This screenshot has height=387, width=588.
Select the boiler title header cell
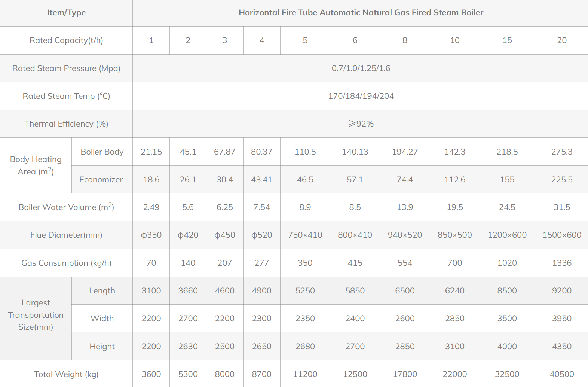pos(361,13)
